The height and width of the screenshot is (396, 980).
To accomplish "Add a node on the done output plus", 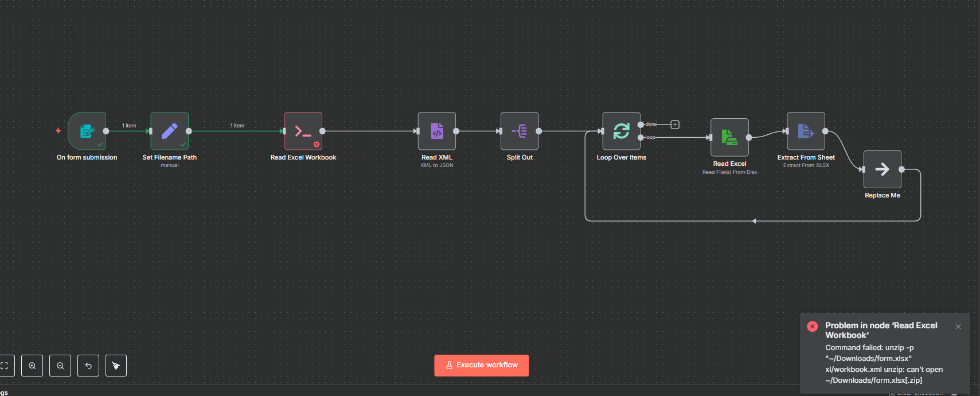I will pos(675,125).
